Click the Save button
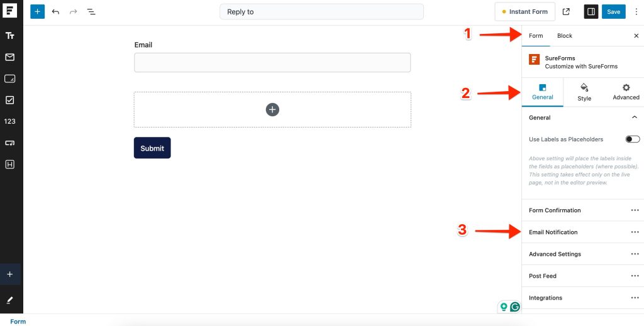This screenshot has height=326, width=644. (613, 11)
